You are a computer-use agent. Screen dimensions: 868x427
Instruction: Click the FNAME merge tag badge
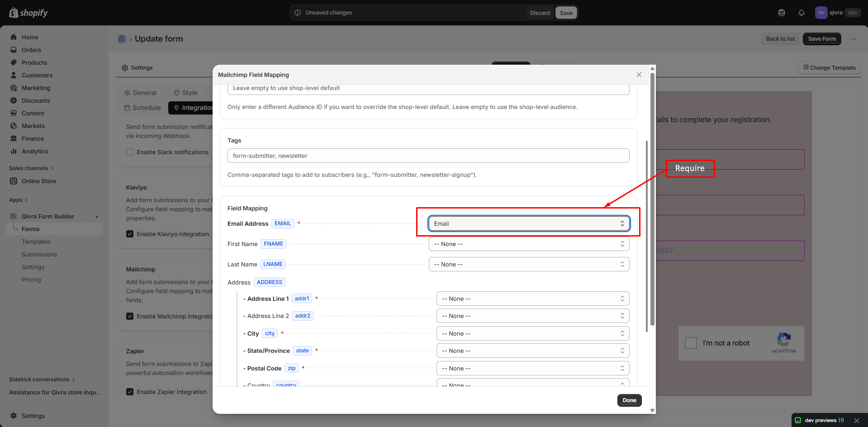coord(273,244)
